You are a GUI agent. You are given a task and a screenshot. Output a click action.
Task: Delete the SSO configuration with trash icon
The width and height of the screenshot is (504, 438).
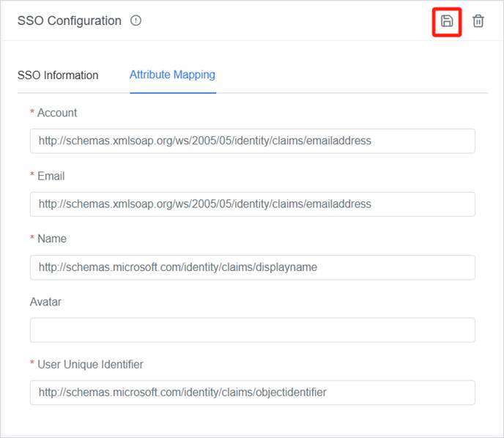point(478,21)
